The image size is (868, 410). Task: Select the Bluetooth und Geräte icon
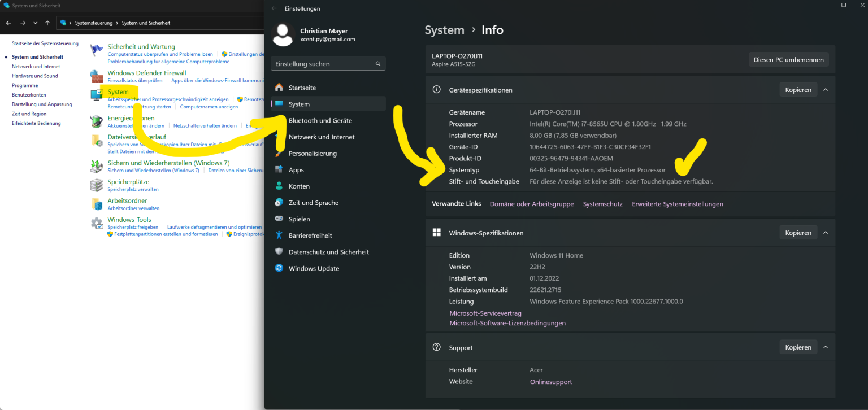point(279,120)
